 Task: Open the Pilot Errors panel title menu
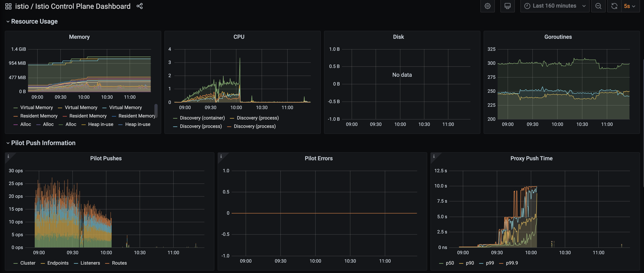point(318,158)
